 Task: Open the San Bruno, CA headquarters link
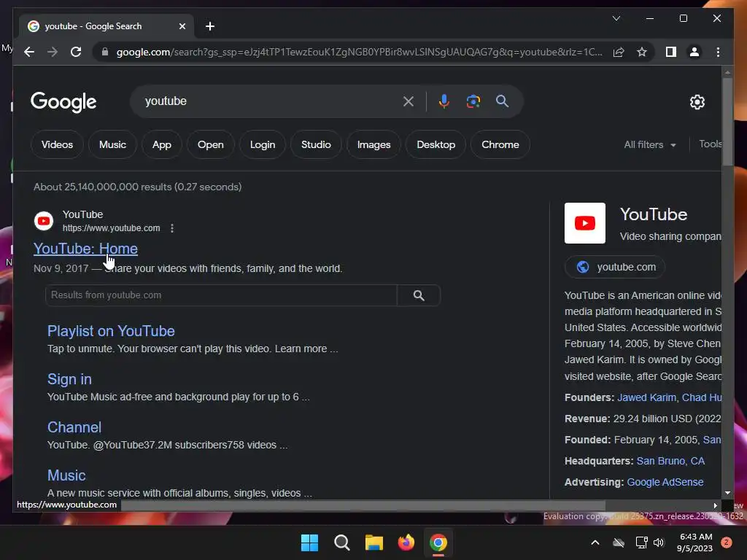(x=670, y=461)
